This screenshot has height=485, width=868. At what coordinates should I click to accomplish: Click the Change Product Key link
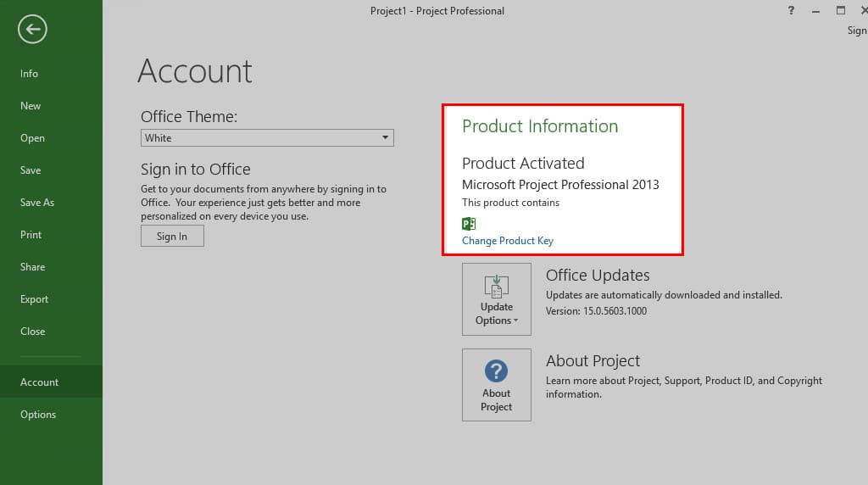click(x=508, y=240)
